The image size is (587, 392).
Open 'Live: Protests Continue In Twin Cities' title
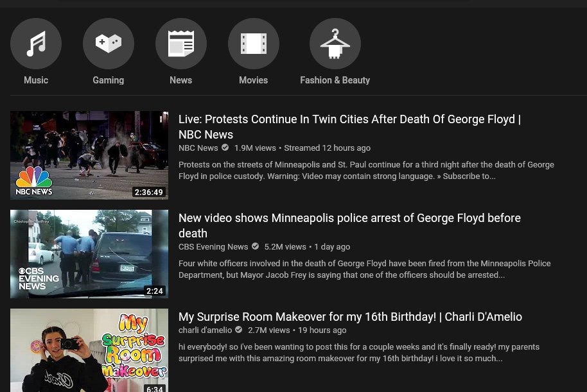pyautogui.click(x=349, y=127)
